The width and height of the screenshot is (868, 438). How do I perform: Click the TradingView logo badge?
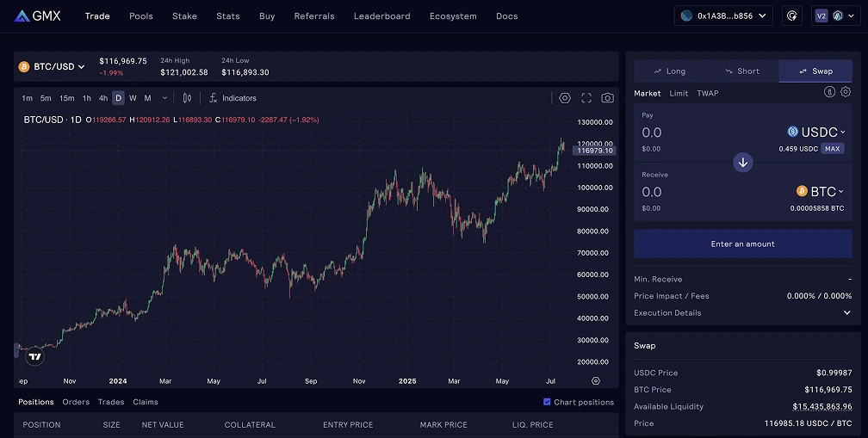[34, 357]
